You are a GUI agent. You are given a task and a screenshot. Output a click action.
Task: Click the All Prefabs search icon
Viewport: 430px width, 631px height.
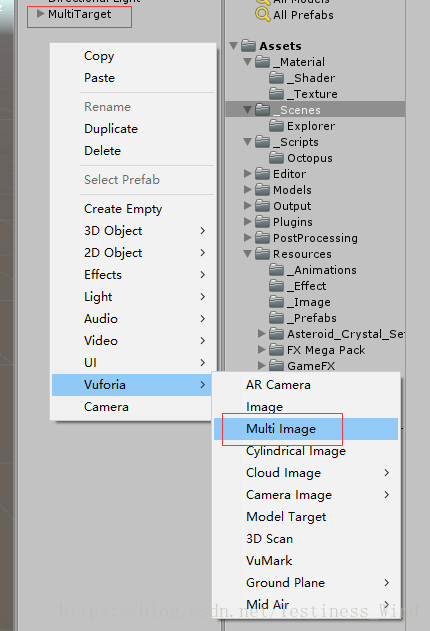coord(263,14)
